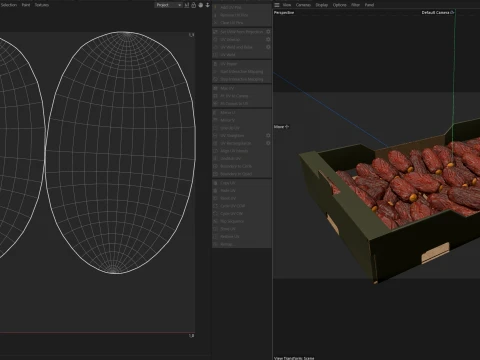Open settings gear for Set UVW from Projection
The image size is (480, 360).
point(268,32)
